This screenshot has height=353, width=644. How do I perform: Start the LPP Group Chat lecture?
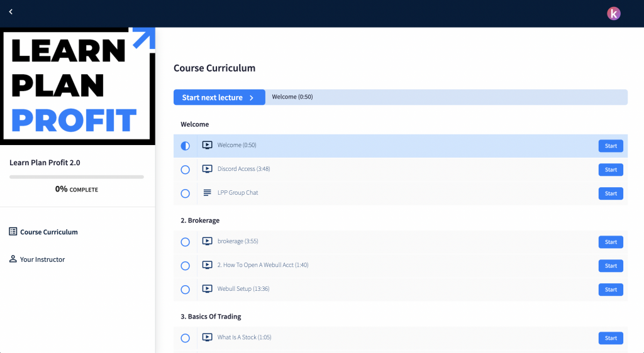(611, 193)
